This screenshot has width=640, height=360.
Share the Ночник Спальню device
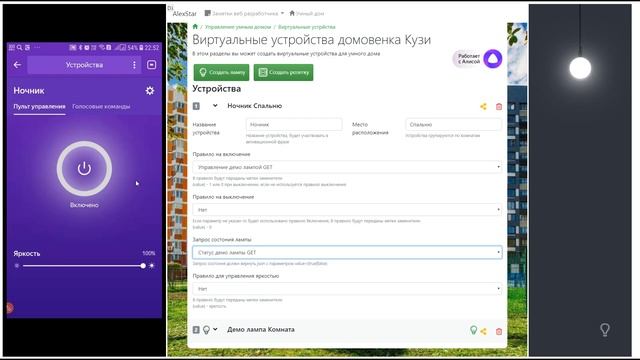pyautogui.click(x=483, y=107)
